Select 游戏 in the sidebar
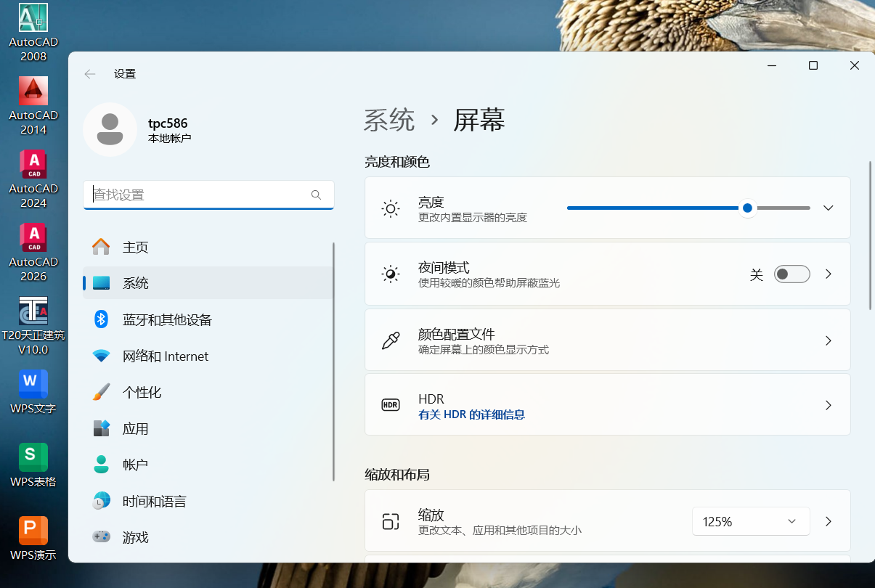Viewport: 875px width, 588px height. [x=208, y=537]
